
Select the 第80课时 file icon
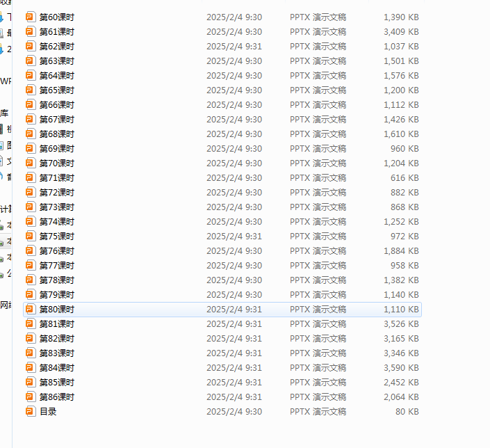coord(31,309)
